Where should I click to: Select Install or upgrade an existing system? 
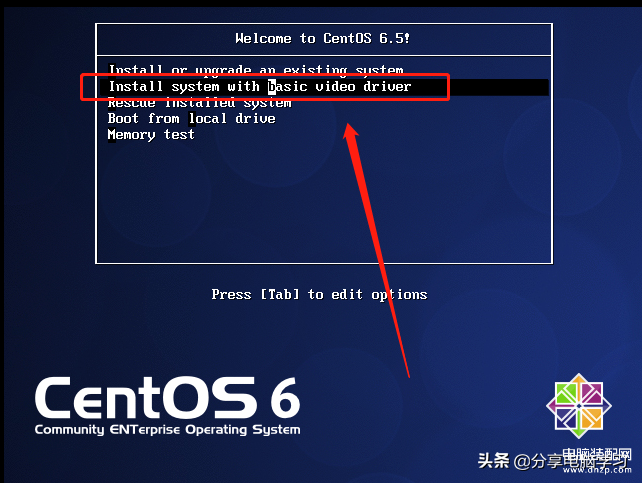[x=256, y=70]
